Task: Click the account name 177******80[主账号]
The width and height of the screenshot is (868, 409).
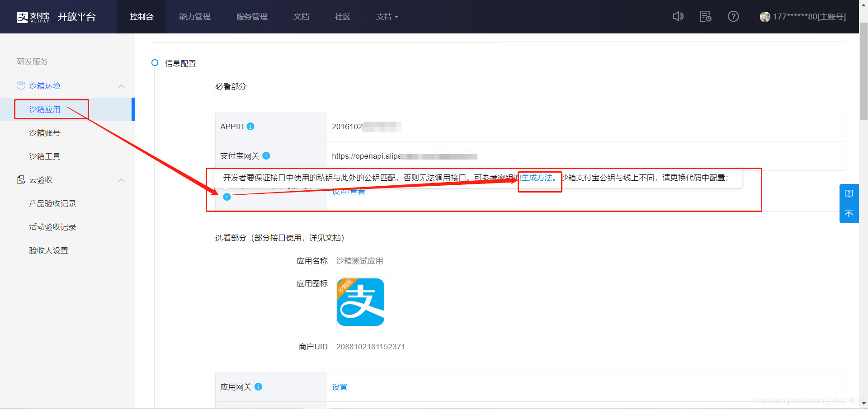Action: (809, 17)
